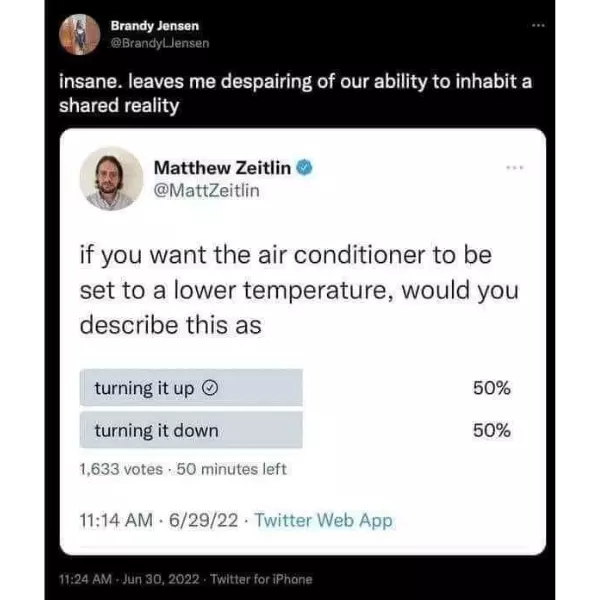Click the checkmark icon next to turning it up
The width and height of the screenshot is (600, 600).
tap(209, 388)
